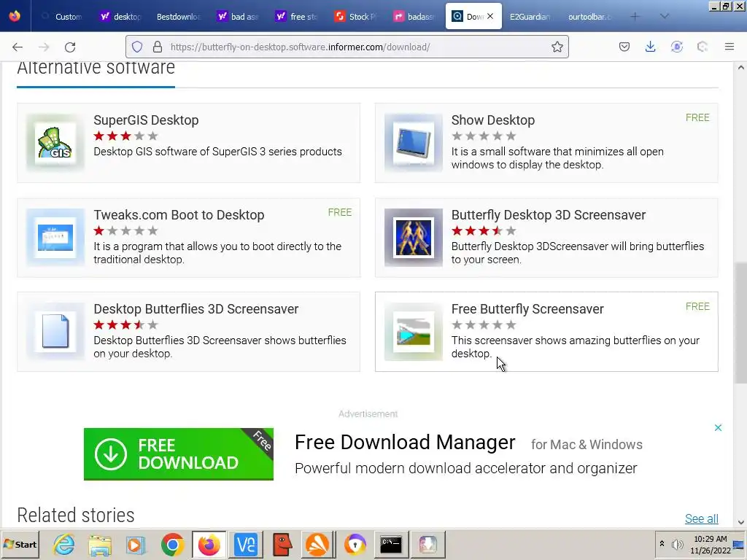Click the 'Alternative software' heading
Image resolution: width=747 pixels, height=560 pixels.
coord(96,67)
